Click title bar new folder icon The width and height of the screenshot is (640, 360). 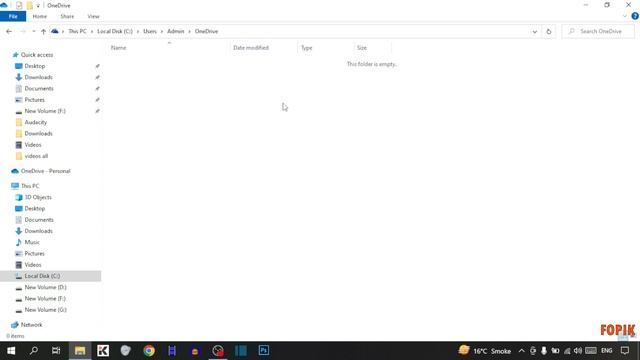[29, 6]
